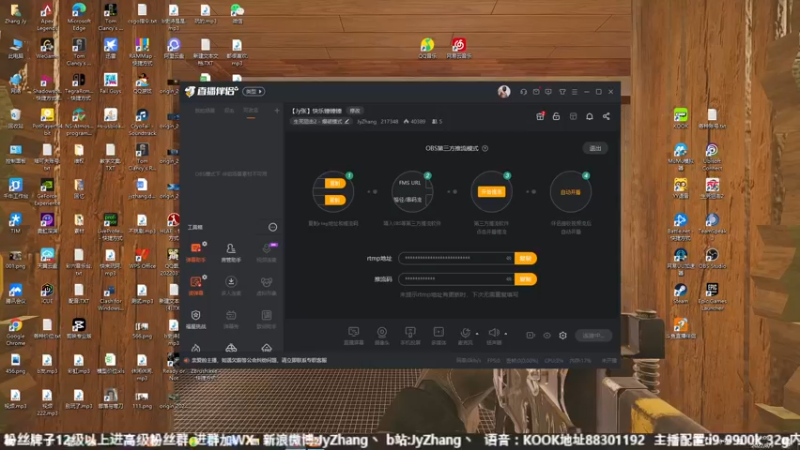Click the orange start button in step 3 circle
This screenshot has height=450, width=800.
491,192
